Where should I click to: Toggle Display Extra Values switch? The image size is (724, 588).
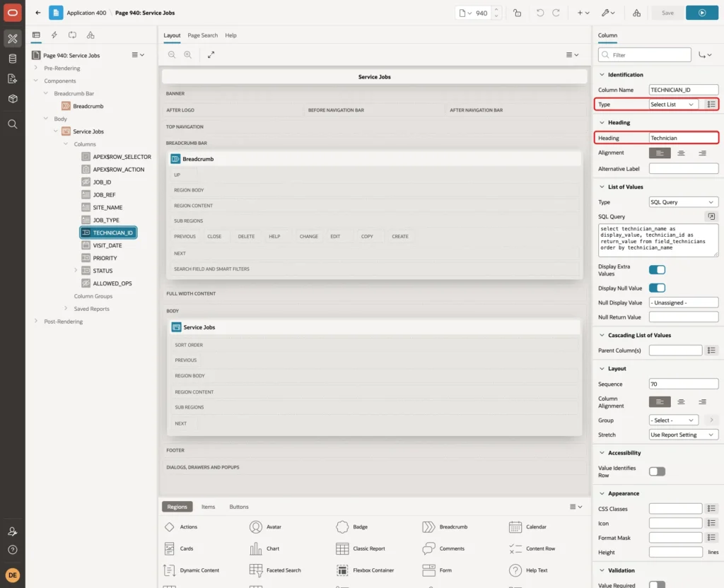657,269
